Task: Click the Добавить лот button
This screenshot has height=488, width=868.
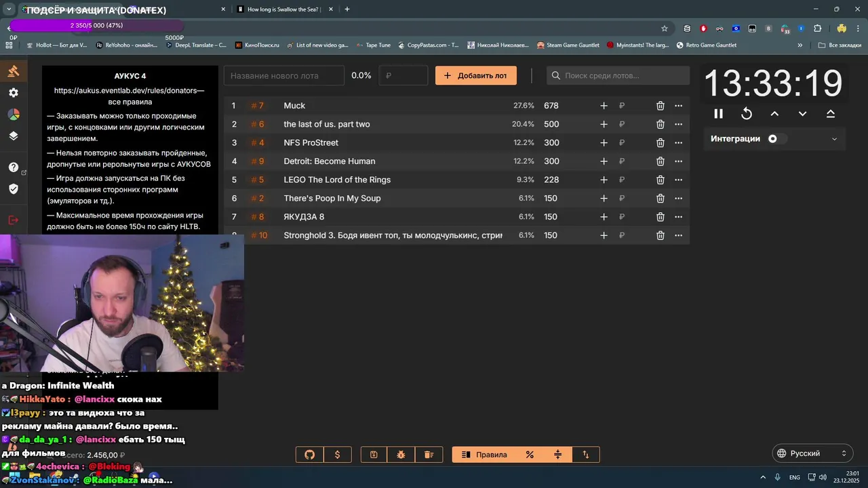Action: click(476, 75)
